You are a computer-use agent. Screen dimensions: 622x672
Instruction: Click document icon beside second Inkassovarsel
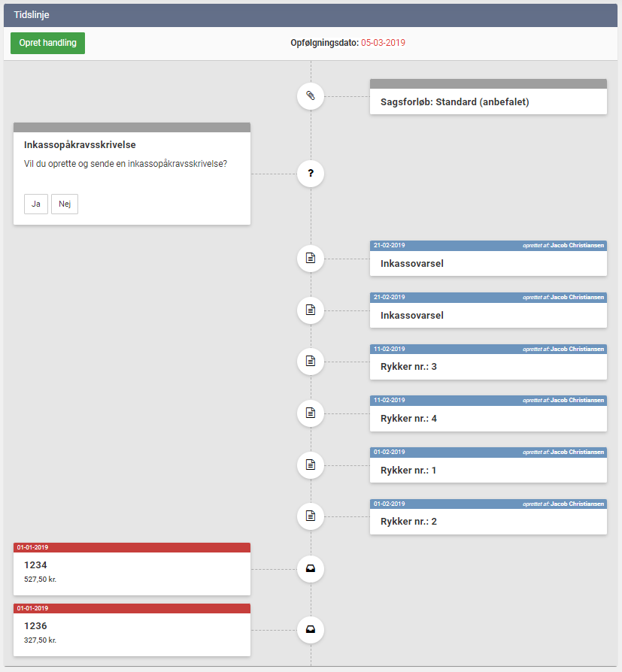coord(311,309)
